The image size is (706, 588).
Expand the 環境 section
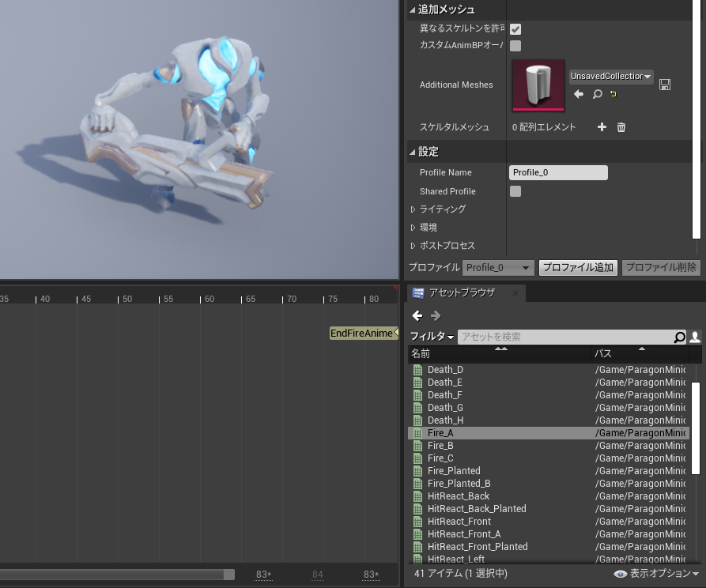pos(413,228)
